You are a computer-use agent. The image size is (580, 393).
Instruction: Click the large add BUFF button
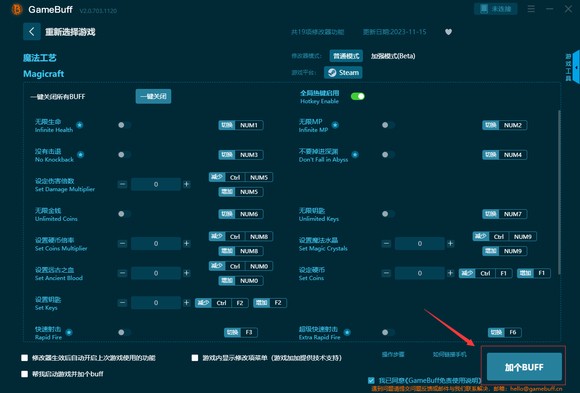click(x=524, y=367)
